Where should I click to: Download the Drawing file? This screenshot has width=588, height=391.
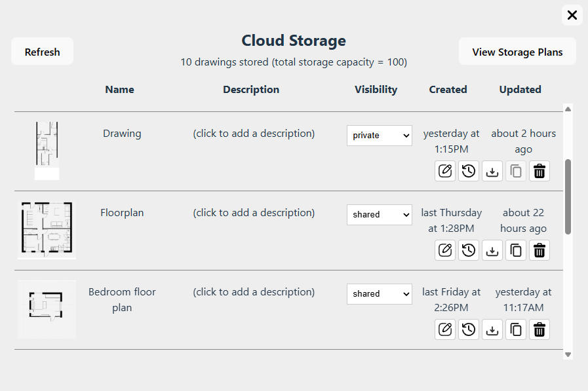pos(492,171)
